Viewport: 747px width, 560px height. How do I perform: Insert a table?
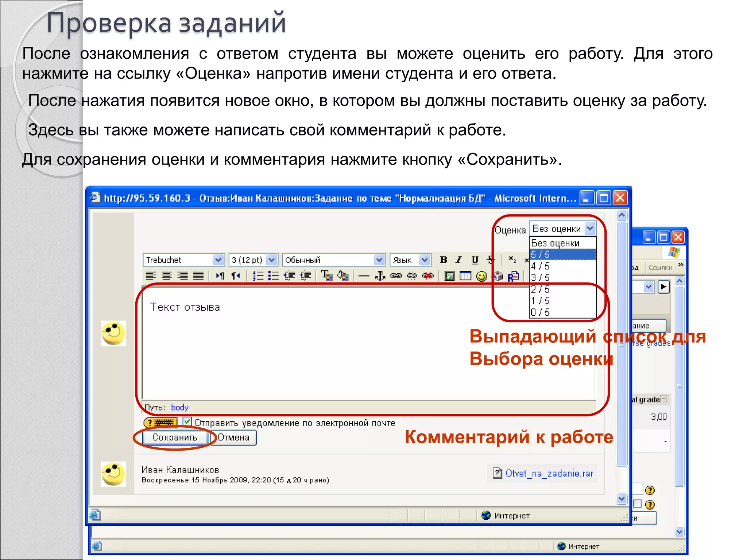click(x=465, y=276)
